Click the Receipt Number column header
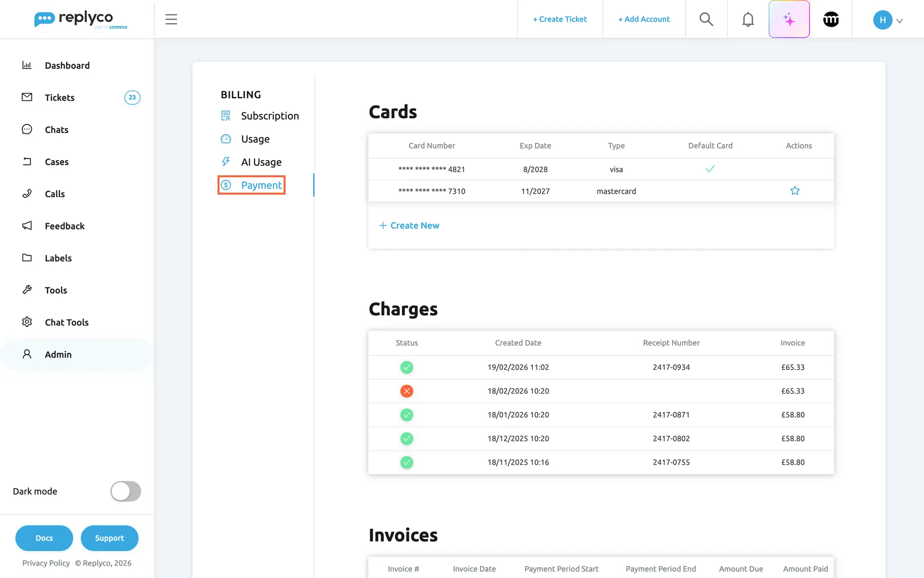This screenshot has height=578, width=924. [x=671, y=343]
